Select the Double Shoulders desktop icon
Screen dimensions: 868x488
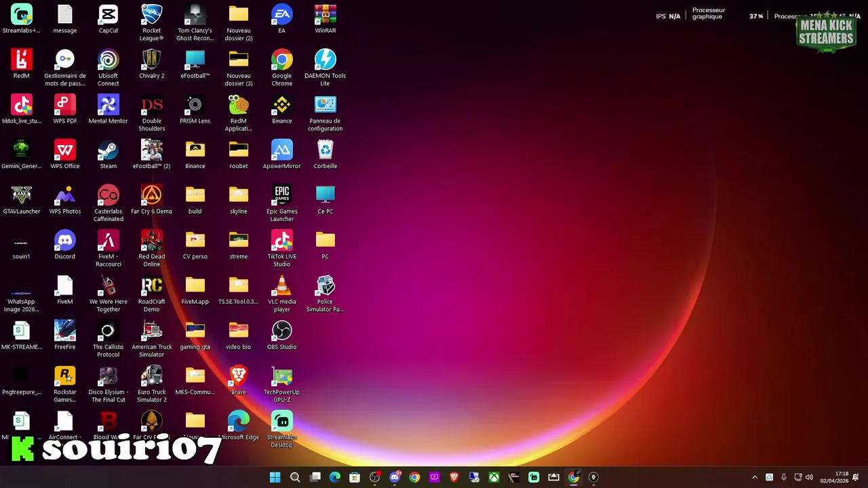(x=152, y=113)
